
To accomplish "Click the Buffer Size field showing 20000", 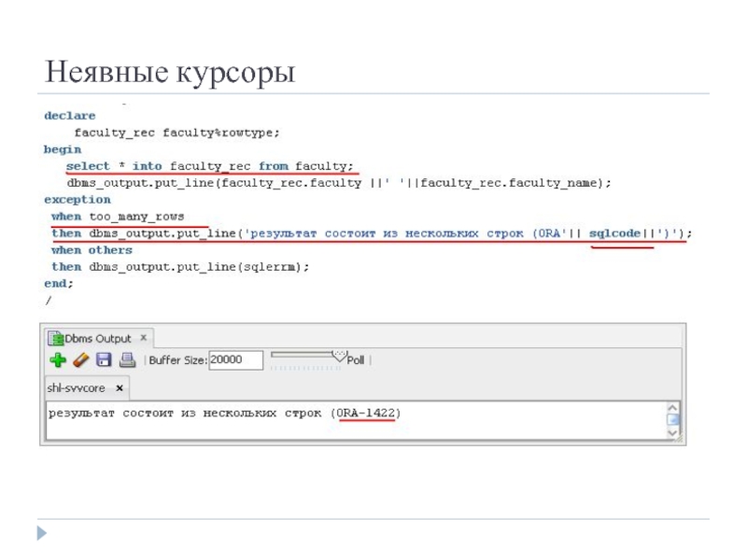I will pos(237,359).
